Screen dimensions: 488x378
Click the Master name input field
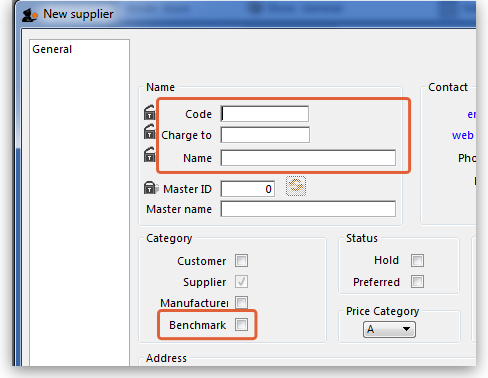[x=308, y=209]
